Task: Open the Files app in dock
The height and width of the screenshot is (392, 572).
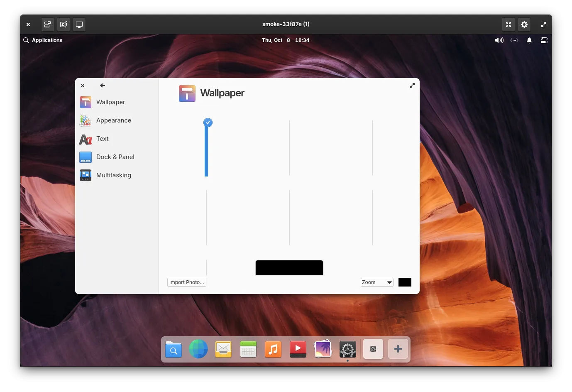Action: coord(174,350)
